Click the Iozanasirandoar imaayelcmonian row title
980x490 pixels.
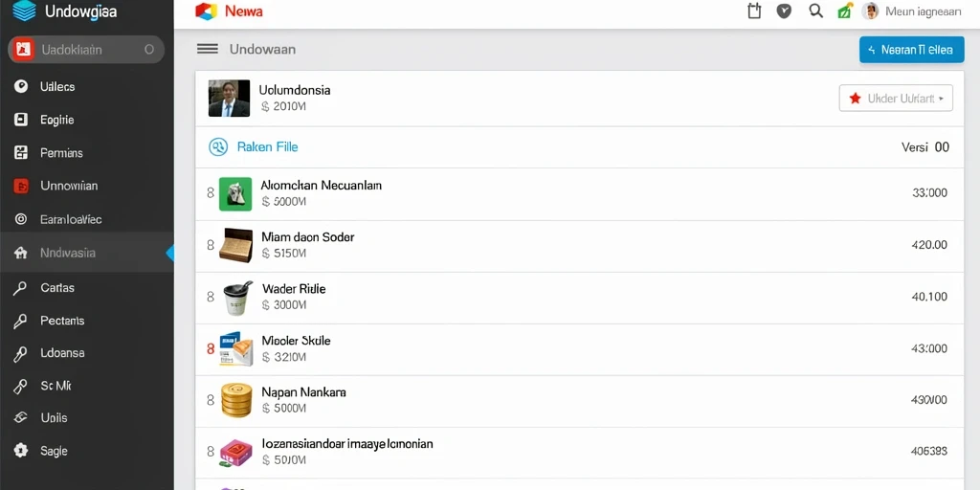pyautogui.click(x=346, y=444)
